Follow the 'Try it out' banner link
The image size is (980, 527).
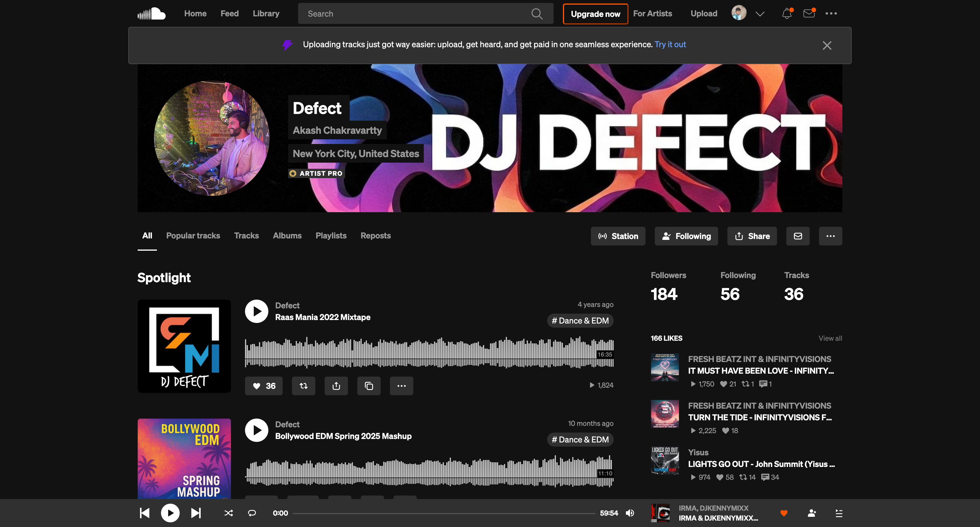click(x=670, y=45)
